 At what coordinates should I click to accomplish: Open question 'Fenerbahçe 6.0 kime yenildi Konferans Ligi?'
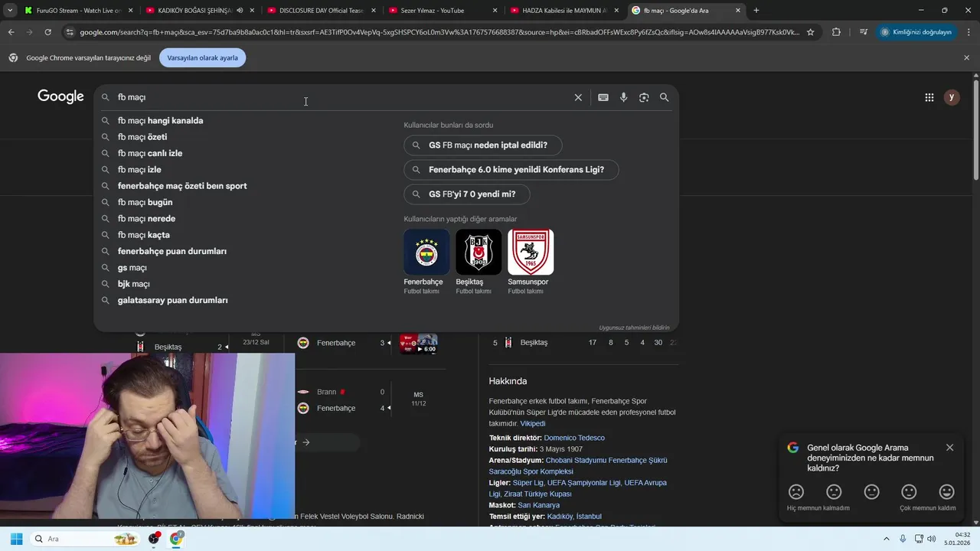pyautogui.click(x=511, y=170)
